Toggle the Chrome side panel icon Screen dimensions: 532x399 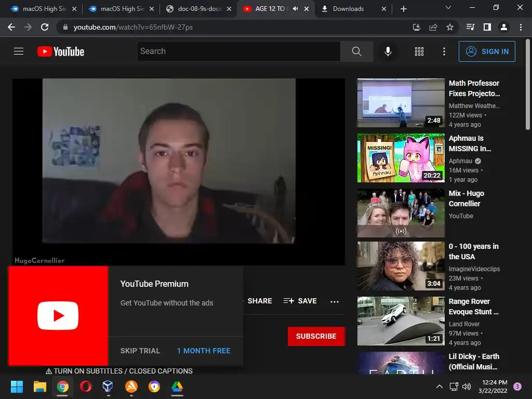(x=487, y=27)
